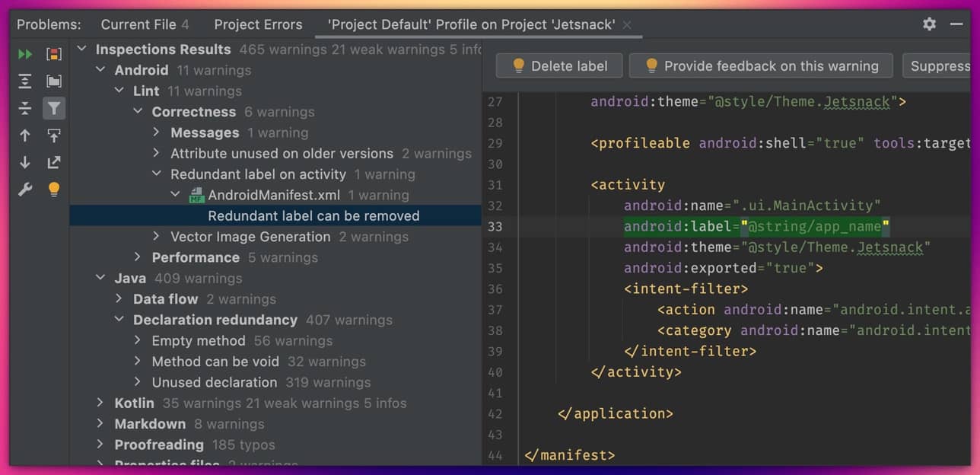Toggle the quick-fix bulb preview
The width and height of the screenshot is (980, 475).
point(54,189)
